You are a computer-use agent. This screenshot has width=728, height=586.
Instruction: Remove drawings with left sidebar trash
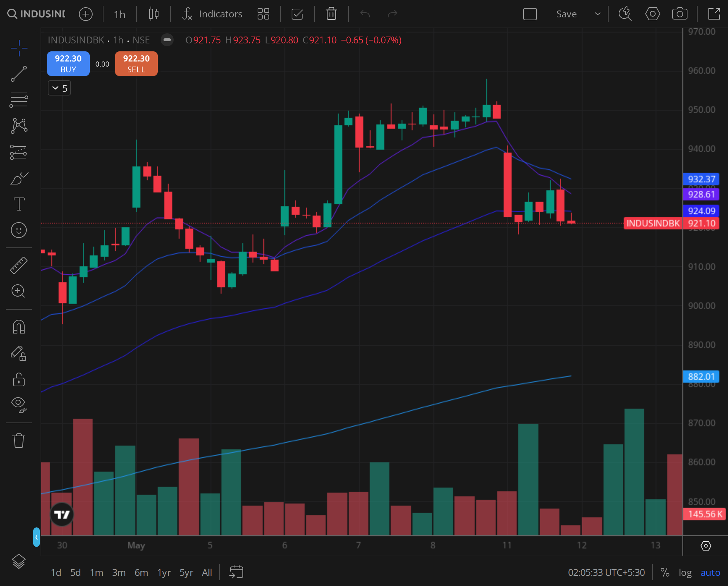click(19, 441)
